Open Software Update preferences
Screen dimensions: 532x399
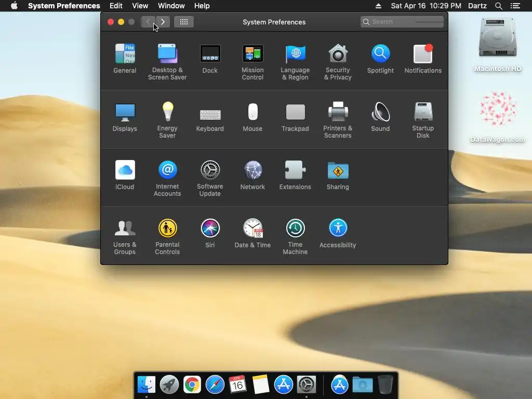pyautogui.click(x=210, y=178)
